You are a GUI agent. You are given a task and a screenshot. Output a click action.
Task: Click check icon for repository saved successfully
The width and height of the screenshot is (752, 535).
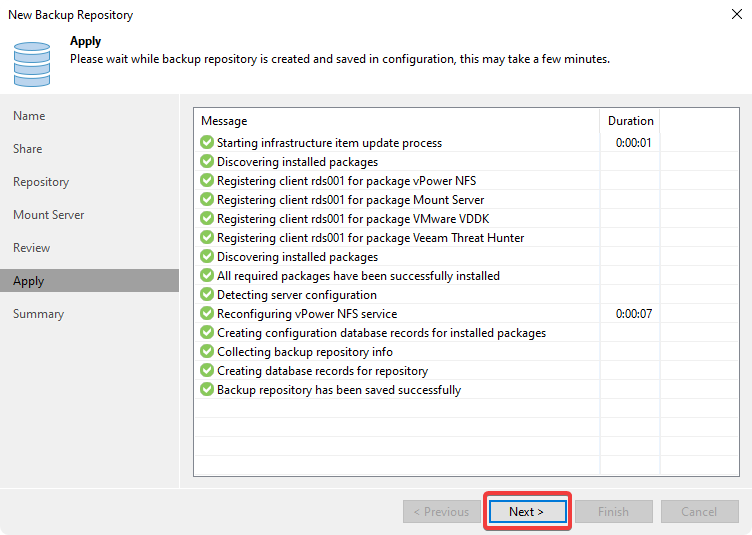pyautogui.click(x=207, y=390)
